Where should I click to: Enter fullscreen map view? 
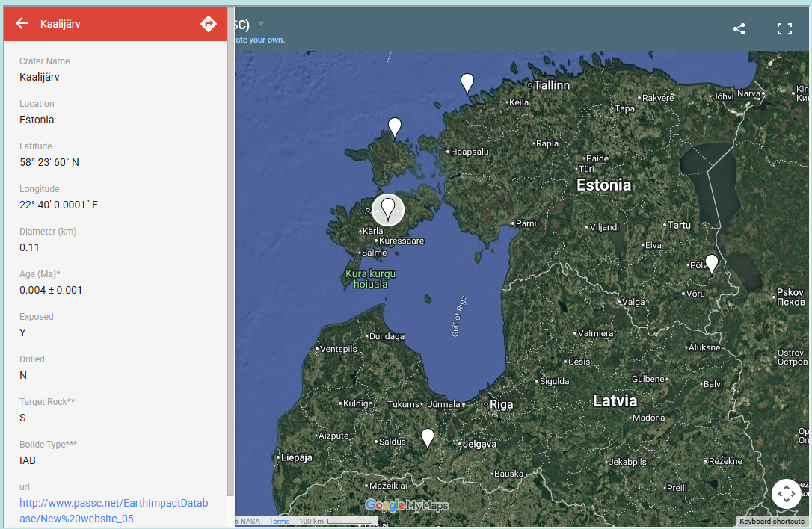tap(784, 29)
